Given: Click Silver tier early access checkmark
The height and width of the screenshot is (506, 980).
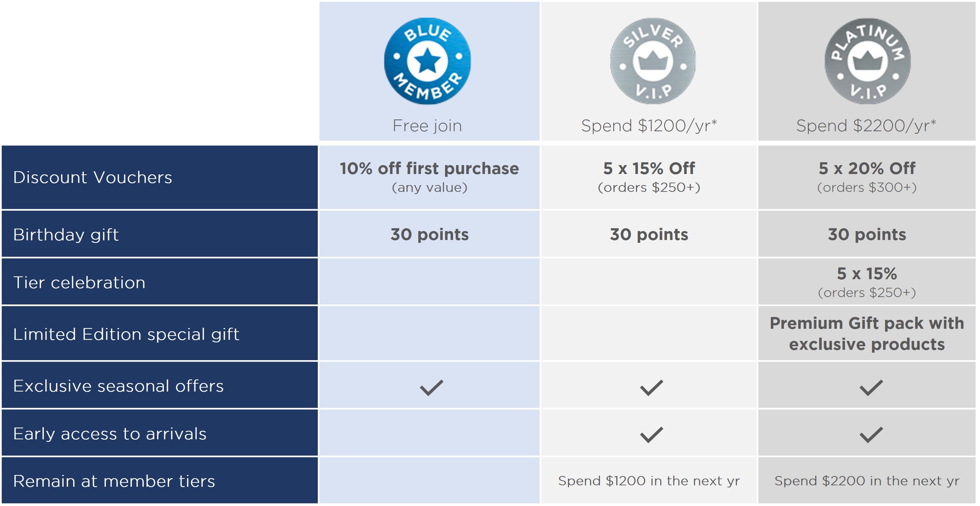Looking at the screenshot, I should pos(651,435).
